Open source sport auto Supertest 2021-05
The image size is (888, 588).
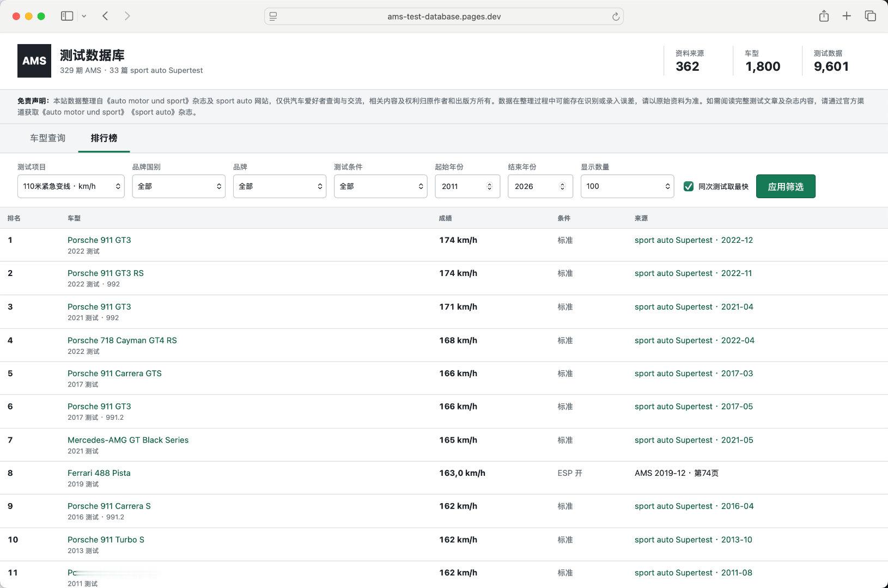[694, 440]
